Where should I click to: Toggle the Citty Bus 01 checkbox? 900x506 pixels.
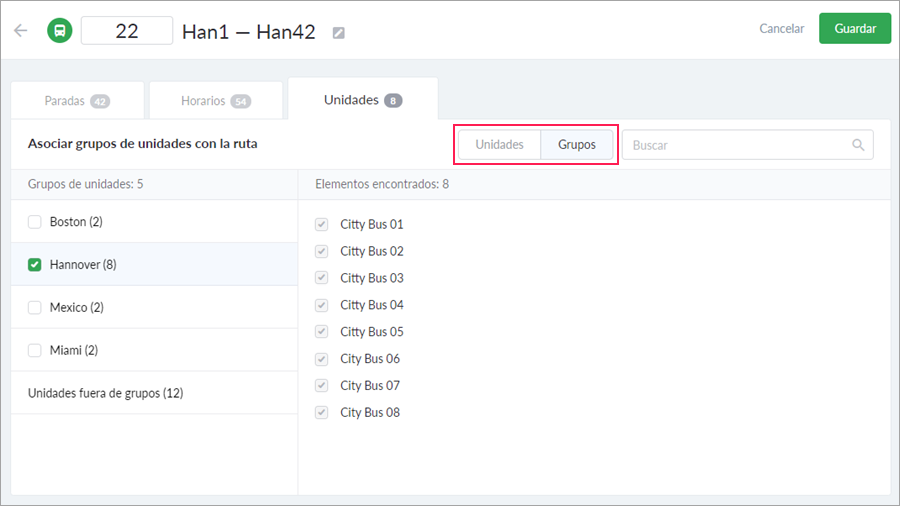pyautogui.click(x=321, y=224)
